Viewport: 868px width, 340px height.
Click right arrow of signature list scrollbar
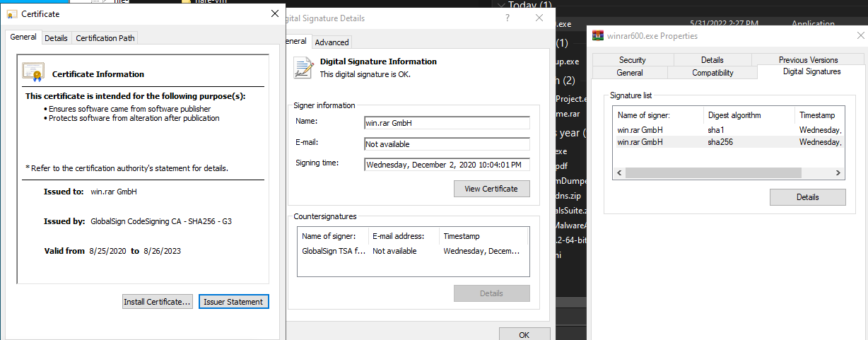(838, 172)
